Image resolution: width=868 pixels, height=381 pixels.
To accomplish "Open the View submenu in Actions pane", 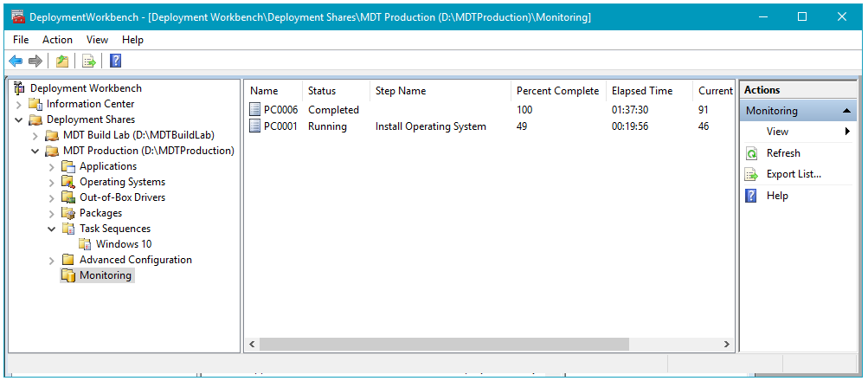I will [x=777, y=132].
